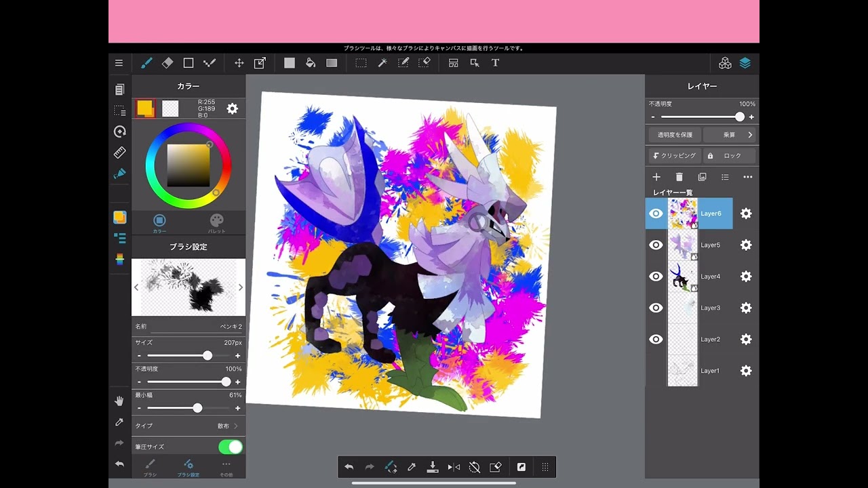868x488 pixels.
Task: Open Layer6 settings gear
Action: [x=746, y=213]
